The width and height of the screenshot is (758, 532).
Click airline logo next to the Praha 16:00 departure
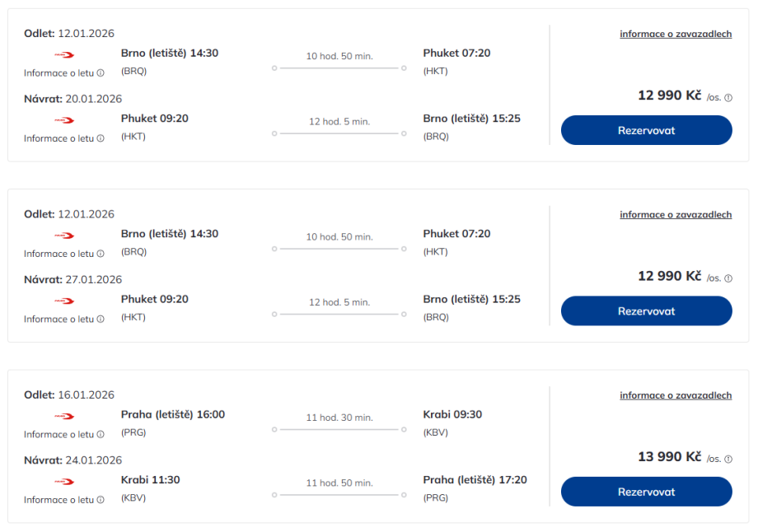click(x=63, y=416)
